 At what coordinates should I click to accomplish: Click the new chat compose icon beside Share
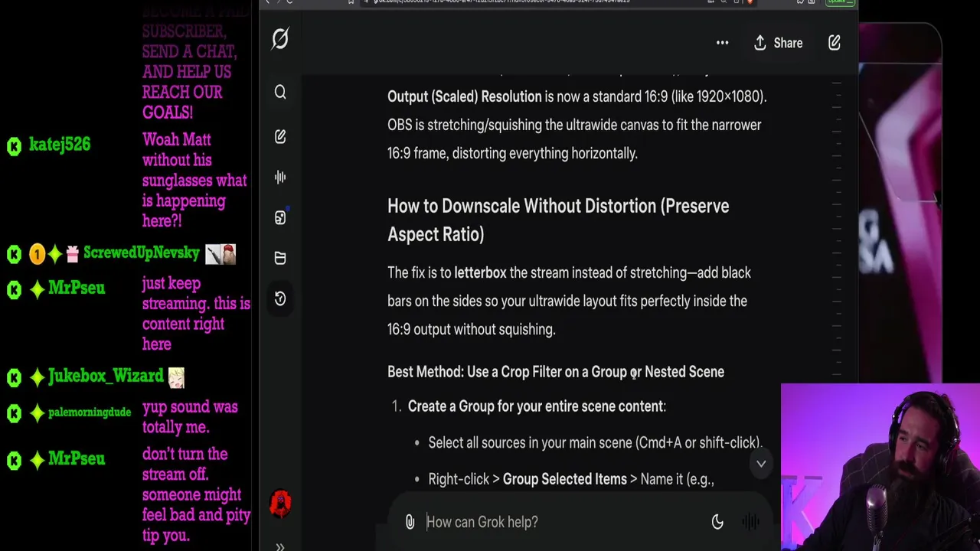[x=835, y=43]
